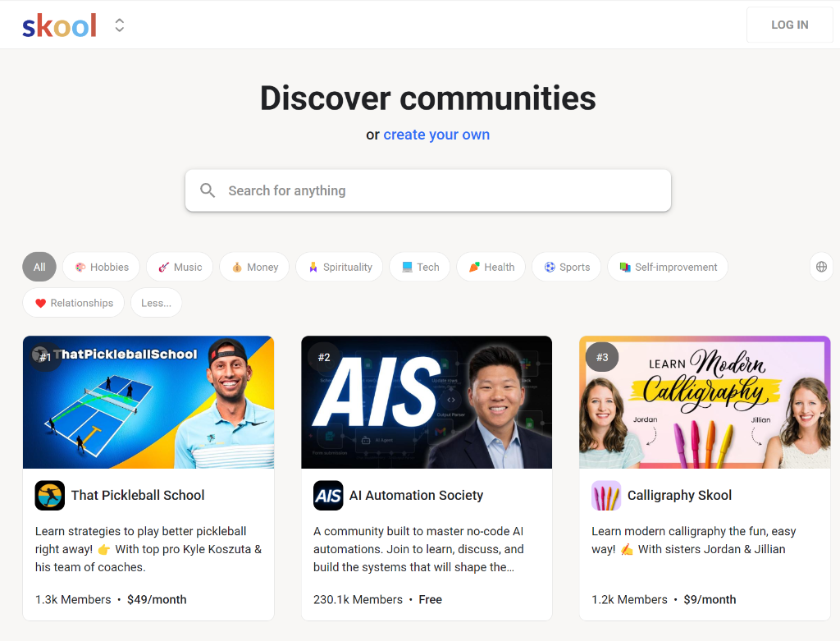Open the dropdown beside the skool logo
The height and width of the screenshot is (641, 840).
pos(118,25)
